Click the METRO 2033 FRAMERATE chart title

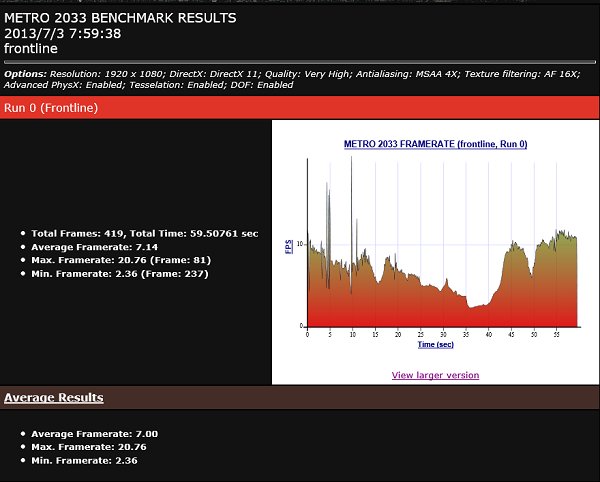(435, 144)
